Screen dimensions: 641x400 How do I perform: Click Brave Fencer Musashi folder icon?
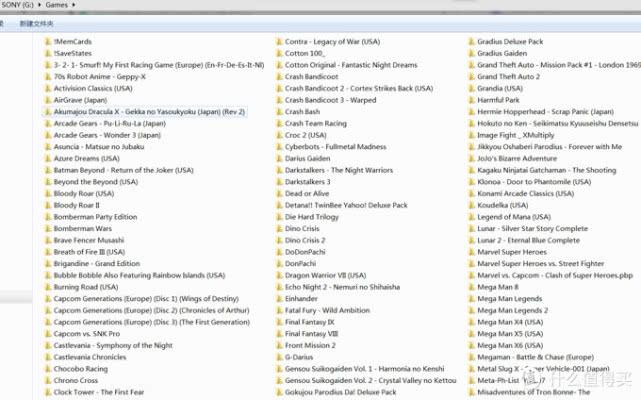48,240
